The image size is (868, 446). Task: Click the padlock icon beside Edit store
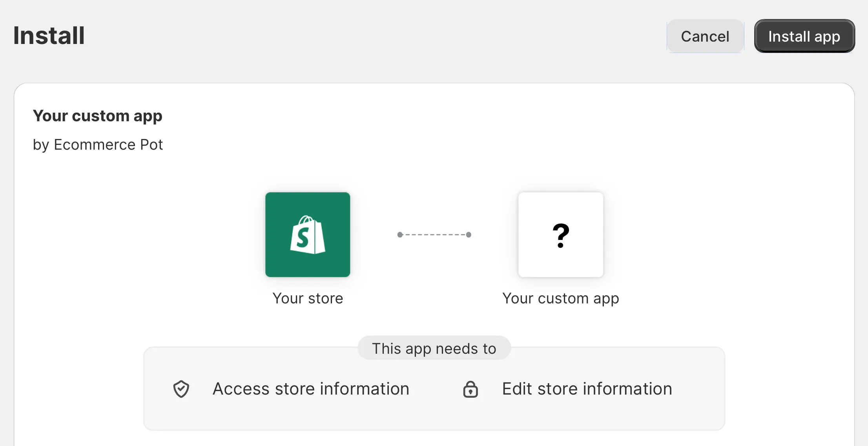click(x=470, y=389)
